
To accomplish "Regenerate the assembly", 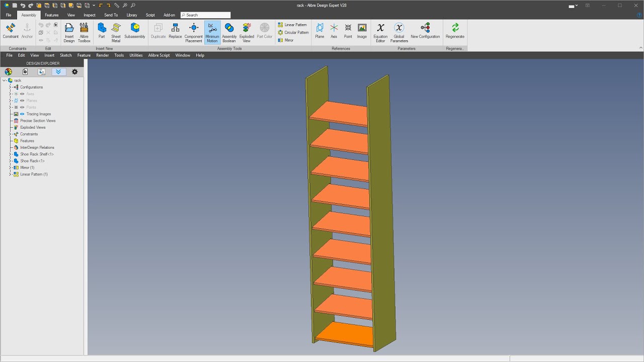I will [x=455, y=31].
